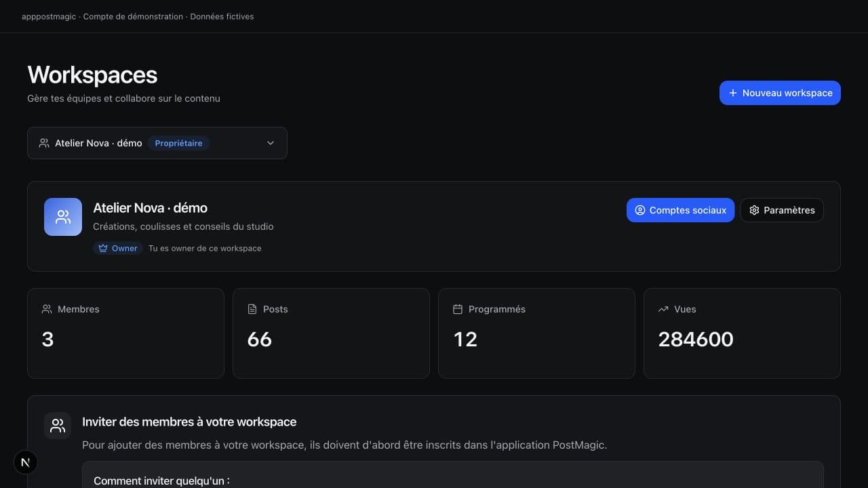868x488 pixels.
Task: Click 'Créations, coulisses et conseils du studio' description
Action: click(183, 226)
